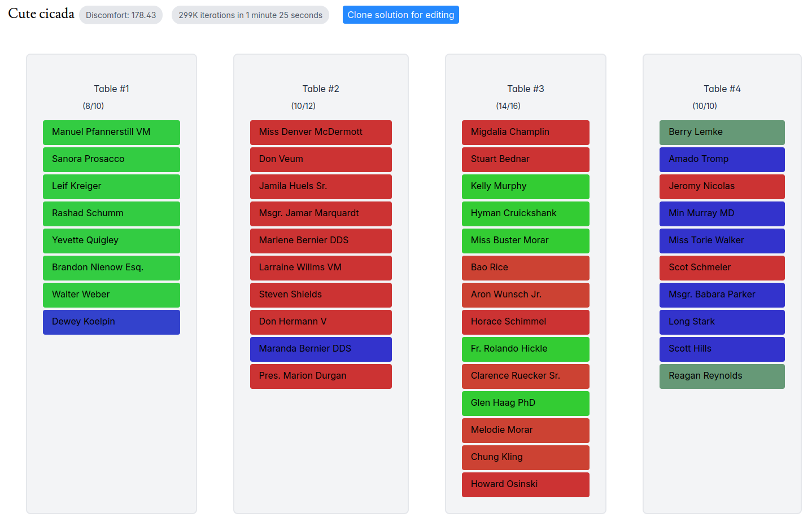Click the Table #1 header

[111, 89]
